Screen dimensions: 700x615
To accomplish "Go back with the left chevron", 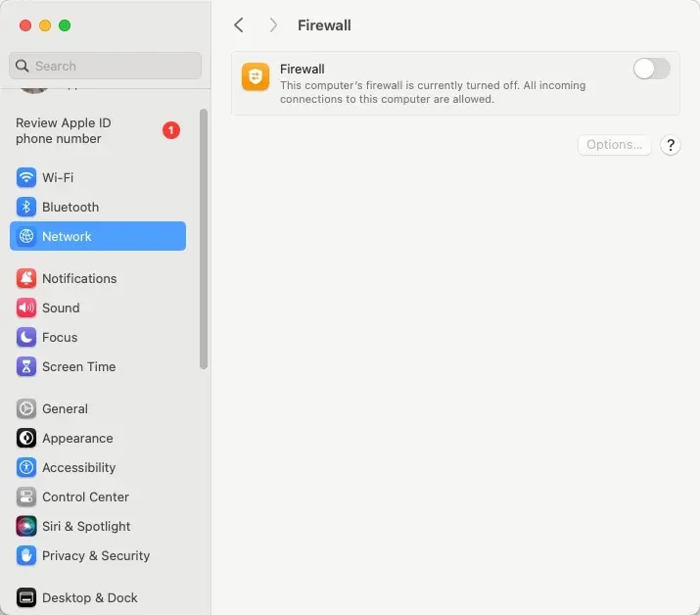I will coord(239,25).
